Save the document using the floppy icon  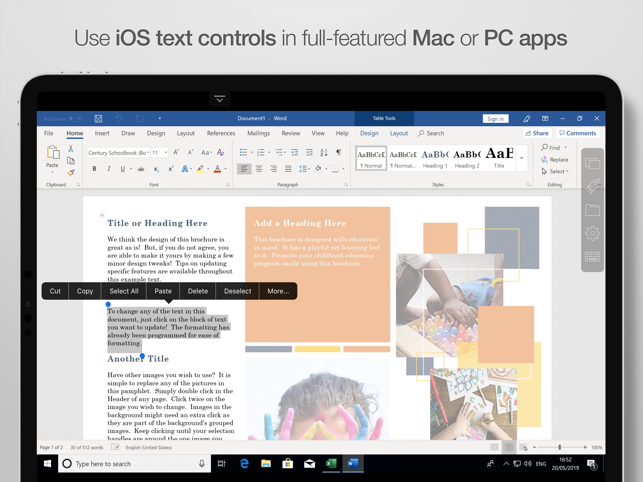pyautogui.click(x=98, y=119)
